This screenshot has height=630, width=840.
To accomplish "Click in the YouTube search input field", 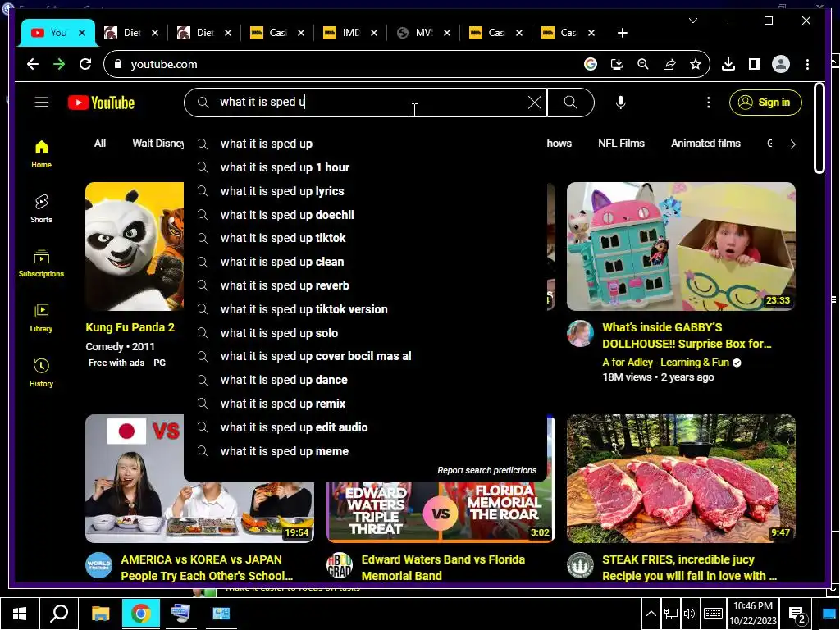I will point(370,103).
